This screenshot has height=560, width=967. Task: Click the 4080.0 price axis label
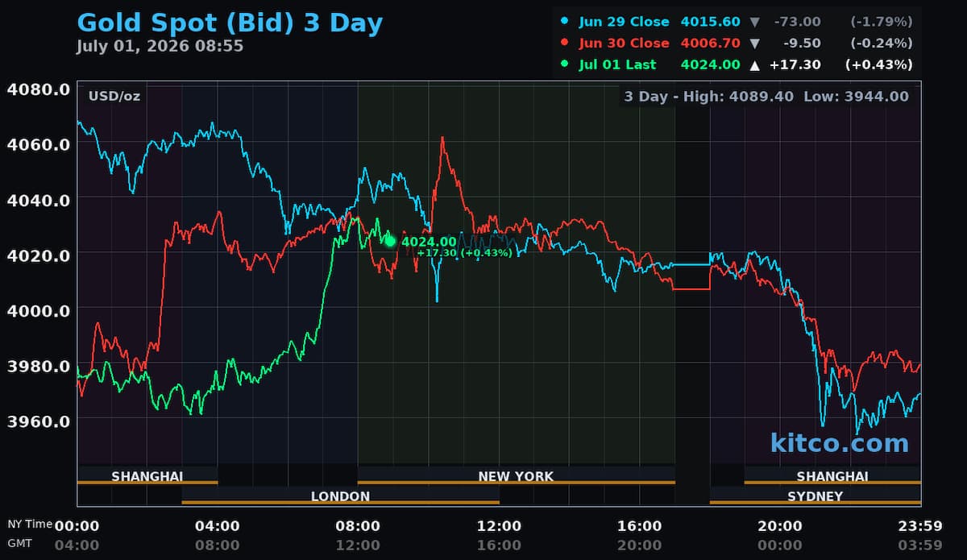tap(38, 89)
